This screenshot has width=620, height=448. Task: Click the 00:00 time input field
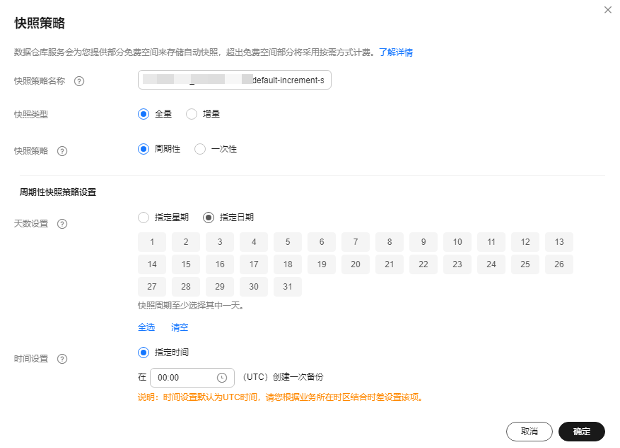(193, 378)
